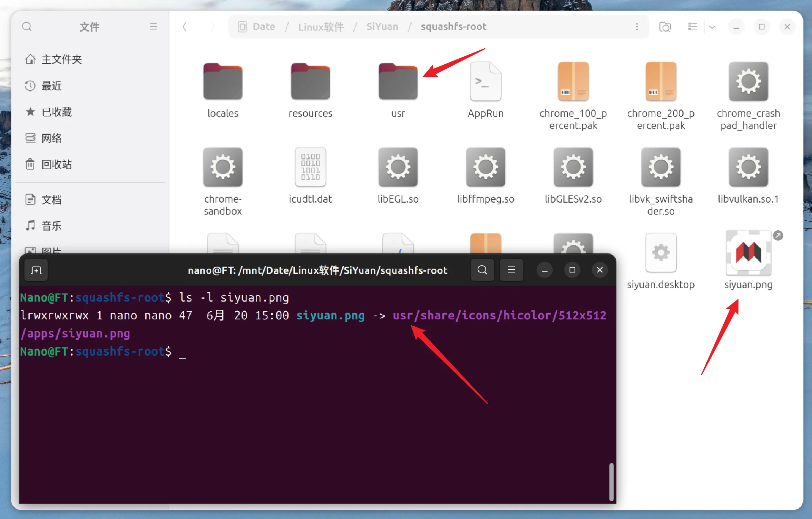Click the search-folder camera icon in toolbar

pos(665,27)
